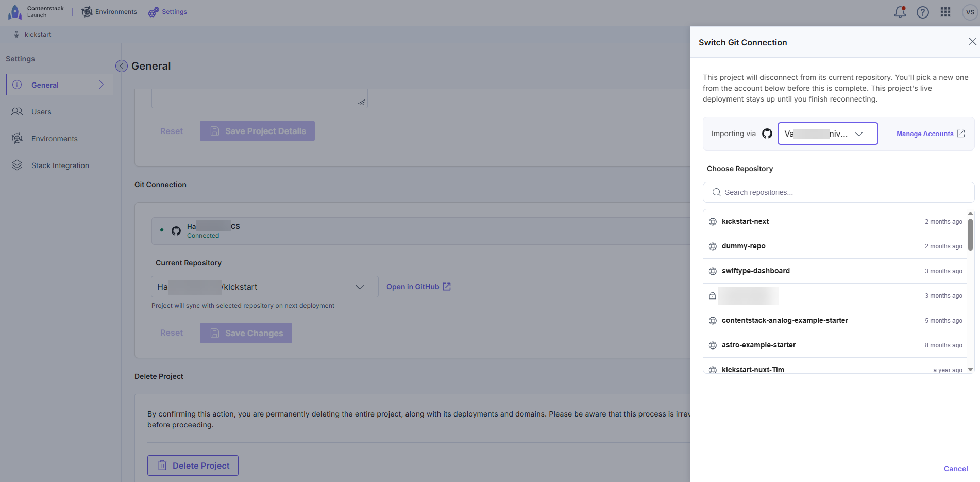Image resolution: width=980 pixels, height=482 pixels.
Task: Collapse the settings sidebar with the back arrow
Action: (x=122, y=66)
